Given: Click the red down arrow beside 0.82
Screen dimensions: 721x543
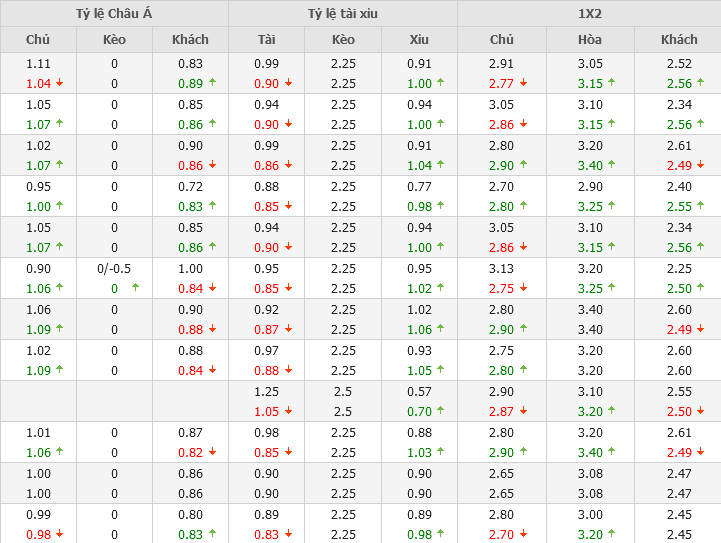Looking at the screenshot, I should tap(212, 453).
